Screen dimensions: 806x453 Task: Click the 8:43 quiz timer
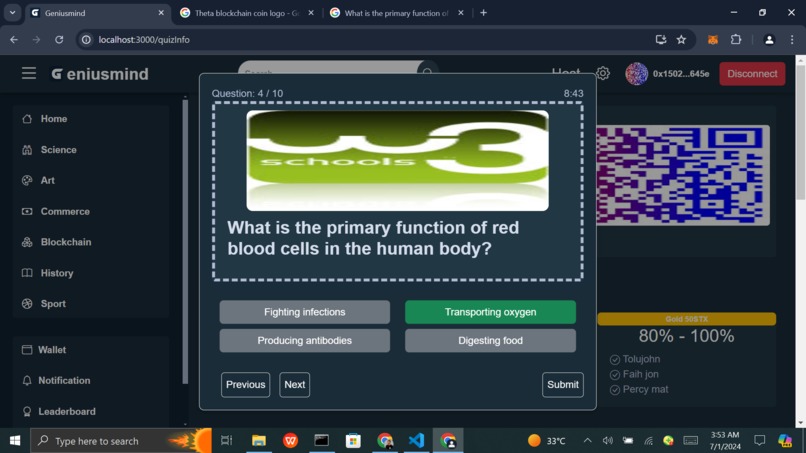click(573, 94)
